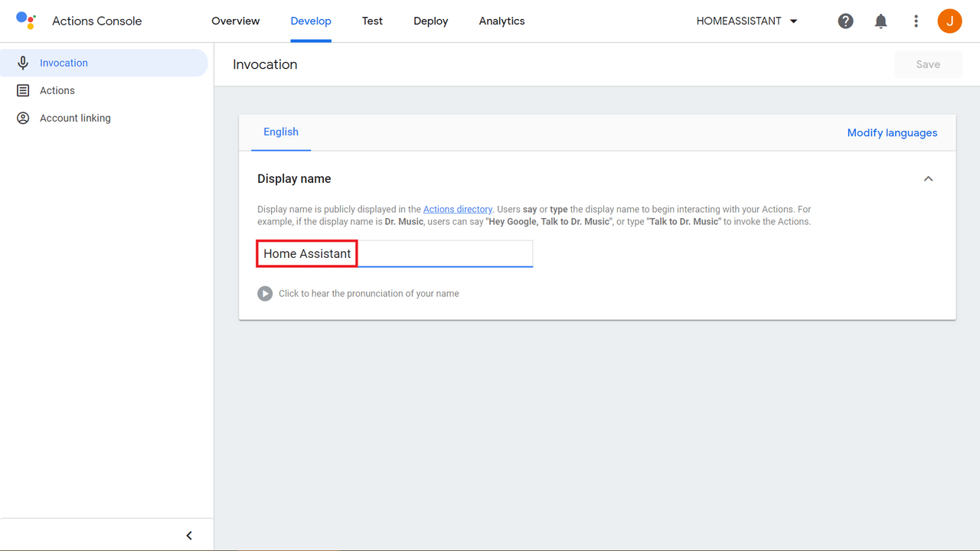Viewport: 980px width, 551px height.
Task: Select Actions in the sidebar
Action: (103, 90)
